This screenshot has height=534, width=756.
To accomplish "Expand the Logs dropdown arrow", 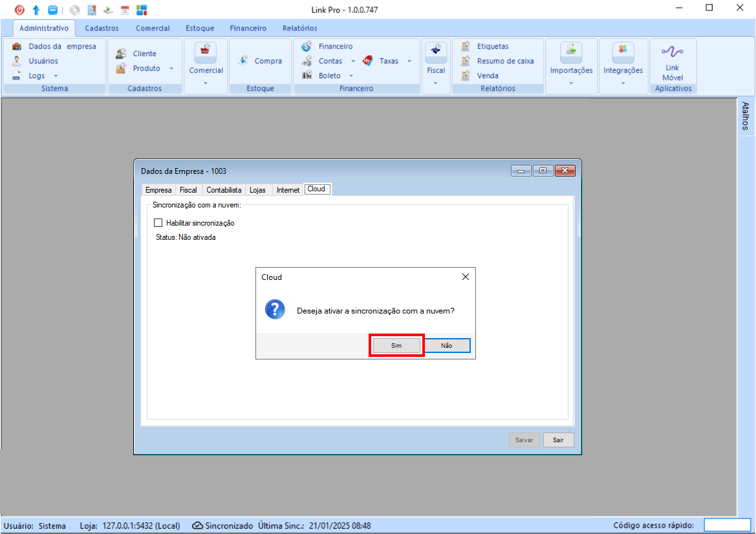I will point(56,76).
